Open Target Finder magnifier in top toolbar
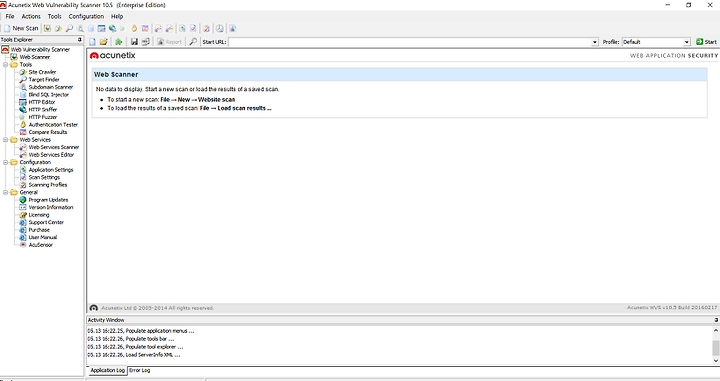Image resolution: width=720 pixels, height=381 pixels. [69, 28]
